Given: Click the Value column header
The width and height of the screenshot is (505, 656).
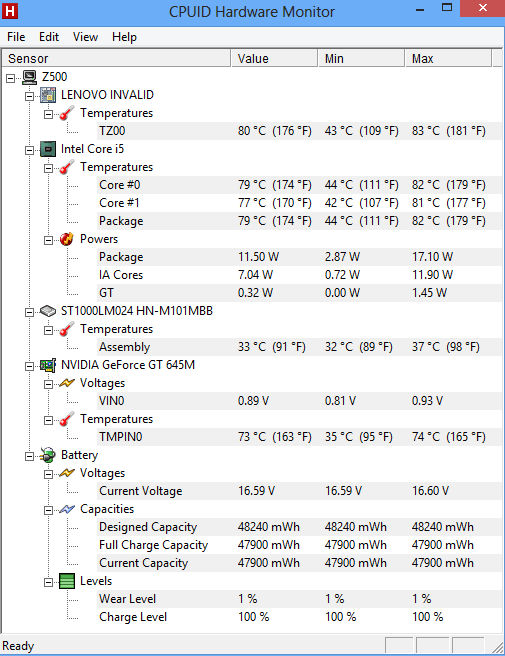Looking at the screenshot, I should click(x=274, y=58).
